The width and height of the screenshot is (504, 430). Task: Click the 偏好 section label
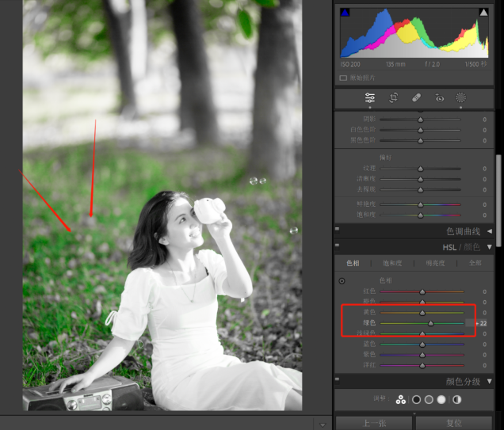tap(385, 158)
